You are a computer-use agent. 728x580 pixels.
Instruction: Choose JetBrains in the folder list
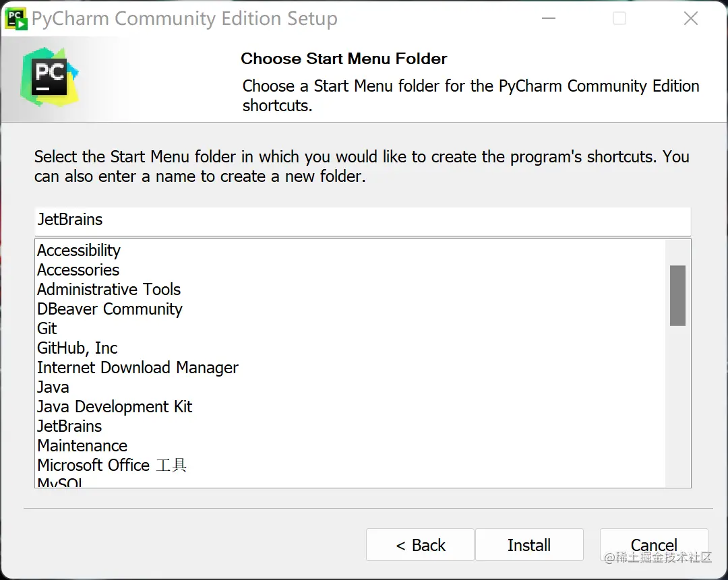click(x=70, y=426)
